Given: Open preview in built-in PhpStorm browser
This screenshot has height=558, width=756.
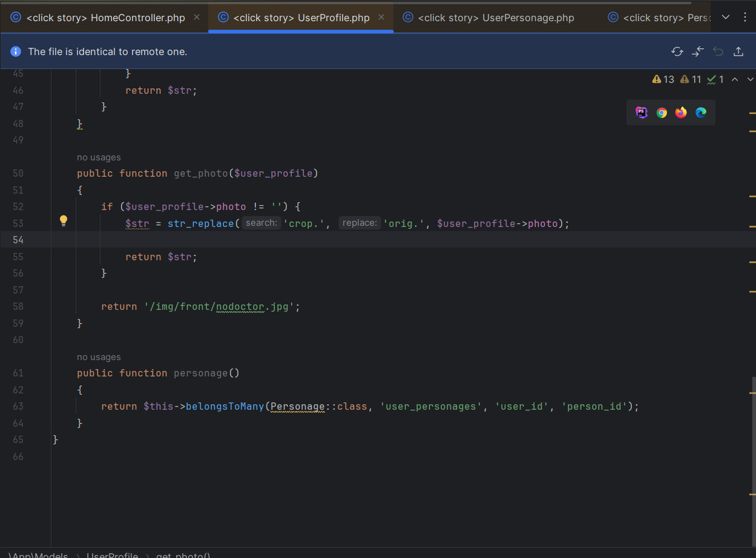Looking at the screenshot, I should (642, 113).
